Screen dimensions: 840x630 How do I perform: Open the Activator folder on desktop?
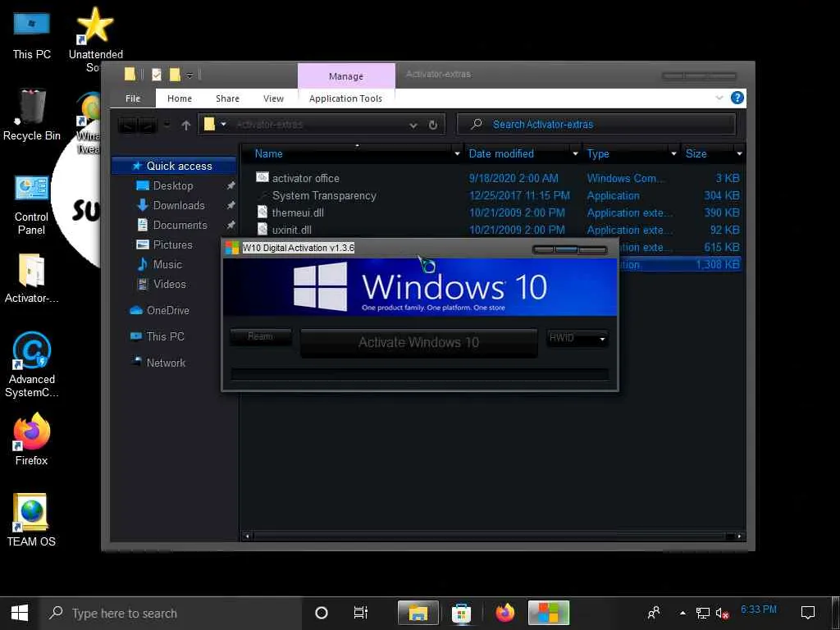pos(32,279)
